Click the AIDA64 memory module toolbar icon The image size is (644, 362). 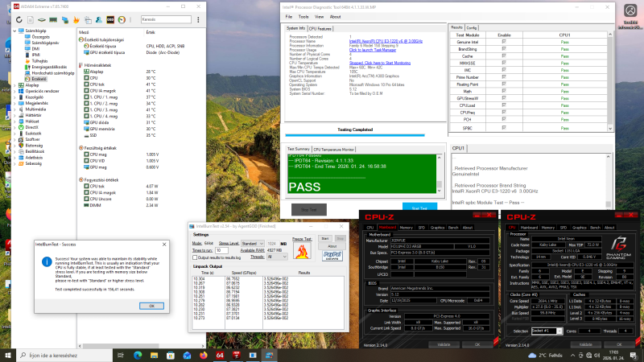click(x=53, y=19)
